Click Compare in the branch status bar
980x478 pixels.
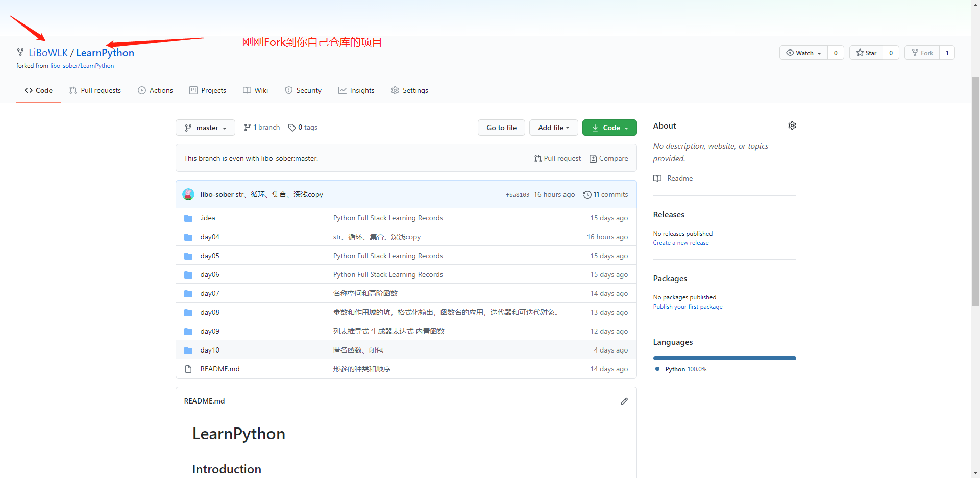608,159
